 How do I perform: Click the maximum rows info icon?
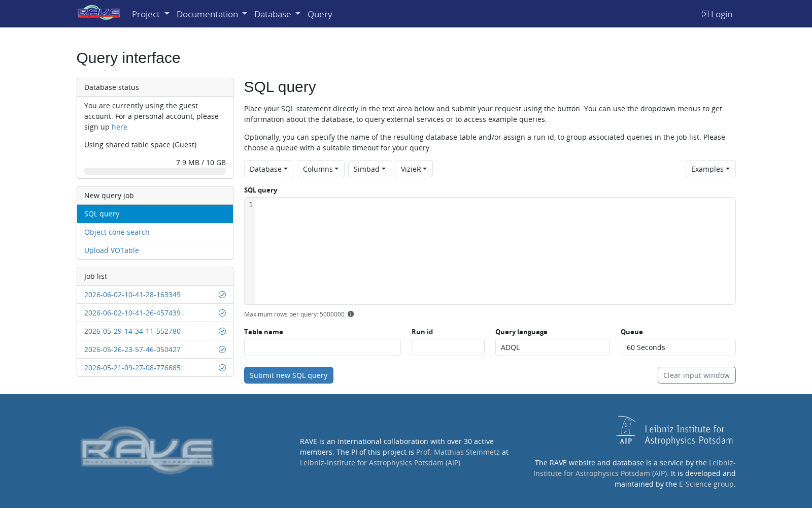[351, 314]
